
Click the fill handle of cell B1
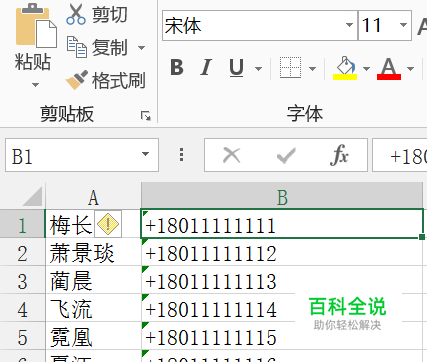(422, 237)
